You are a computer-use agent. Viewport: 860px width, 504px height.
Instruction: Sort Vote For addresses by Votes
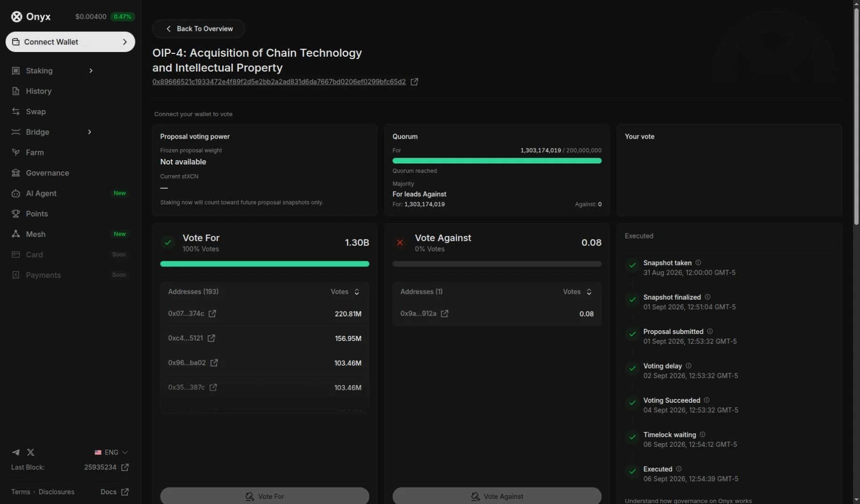[345, 292]
